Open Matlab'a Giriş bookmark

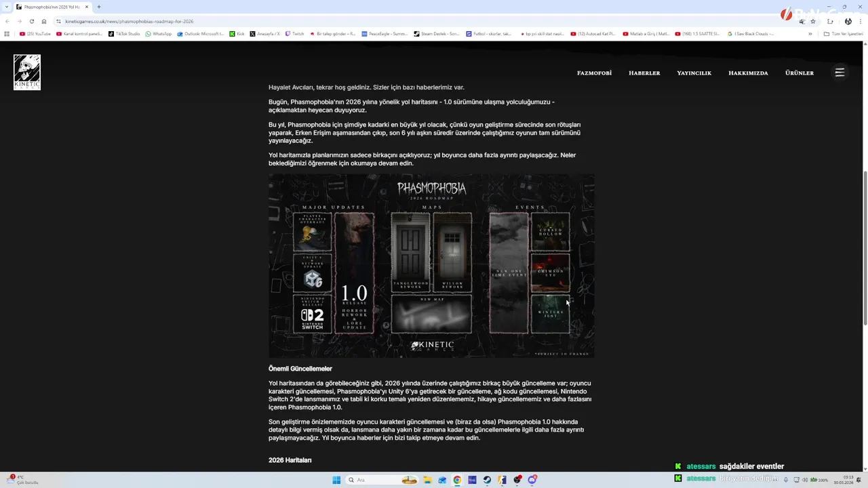click(x=645, y=34)
